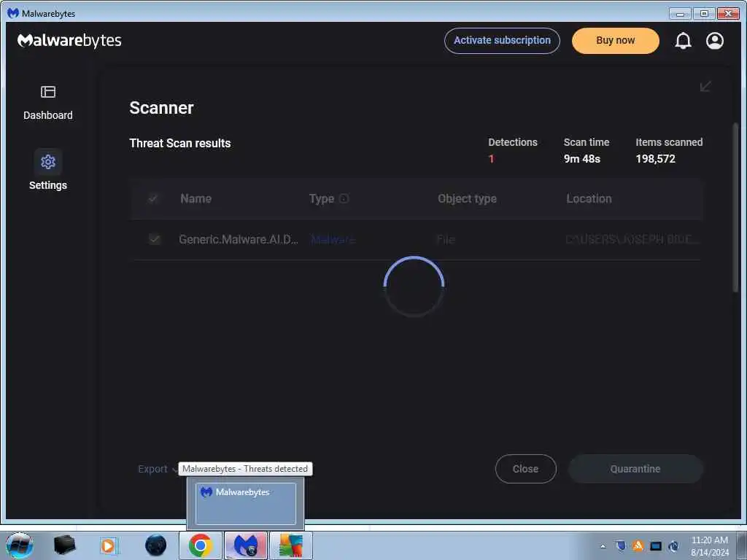Image resolution: width=747 pixels, height=560 pixels.
Task: Click the Threat Scan results heading
Action: pos(180,144)
